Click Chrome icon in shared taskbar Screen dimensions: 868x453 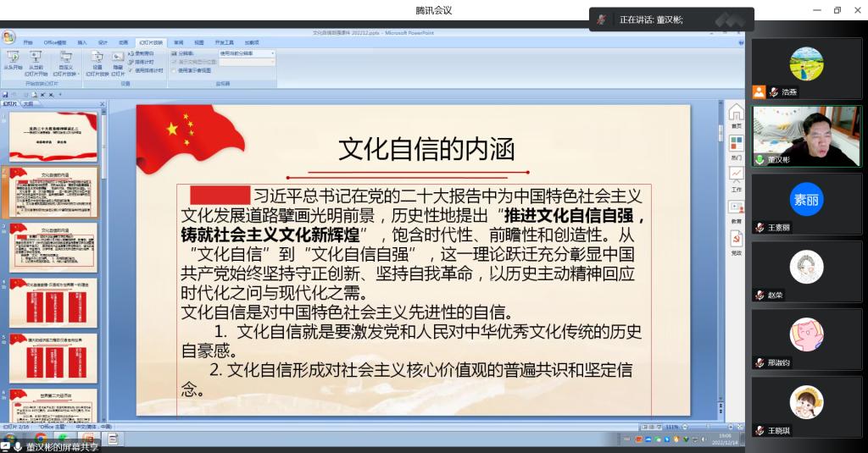click(x=40, y=439)
